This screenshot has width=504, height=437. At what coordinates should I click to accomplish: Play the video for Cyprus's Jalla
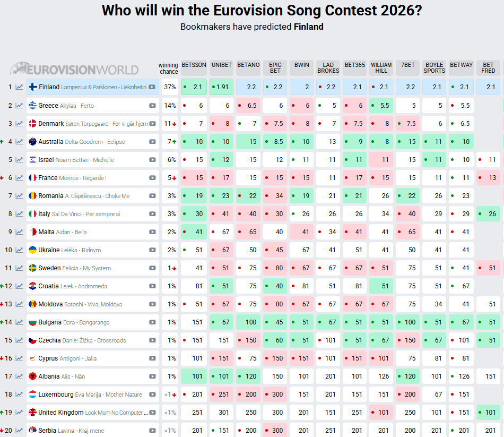click(x=152, y=358)
